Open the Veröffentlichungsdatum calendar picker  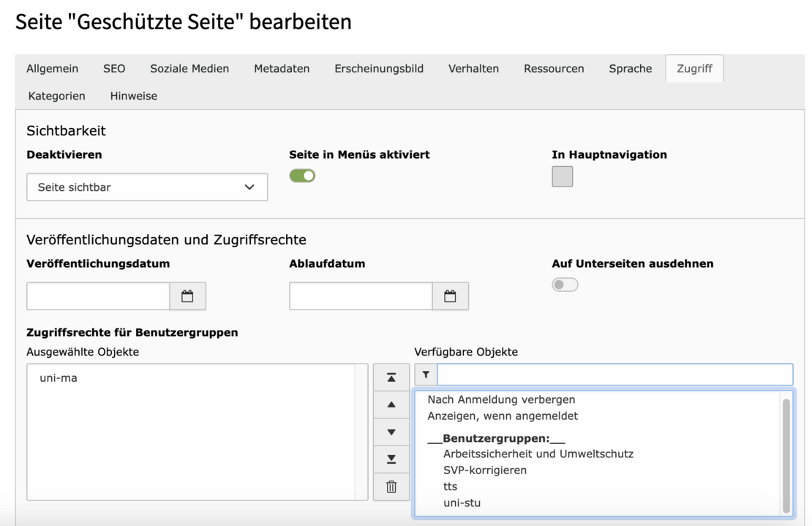click(x=187, y=296)
